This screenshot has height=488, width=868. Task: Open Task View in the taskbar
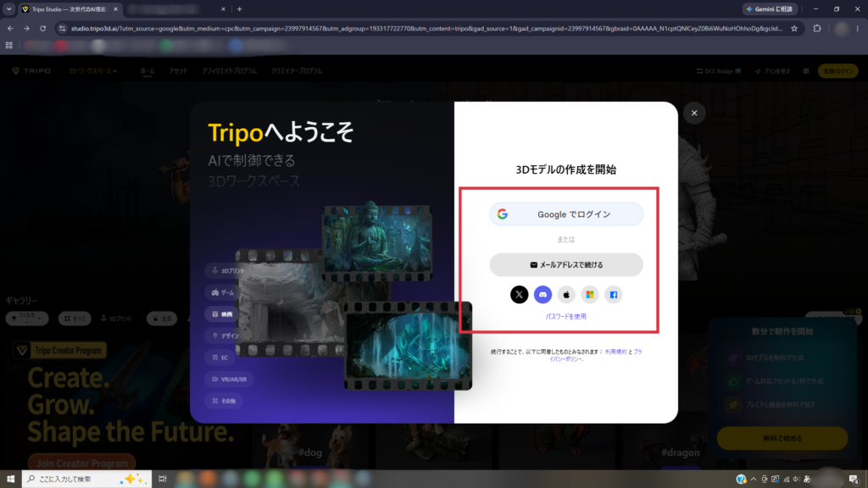162,480
